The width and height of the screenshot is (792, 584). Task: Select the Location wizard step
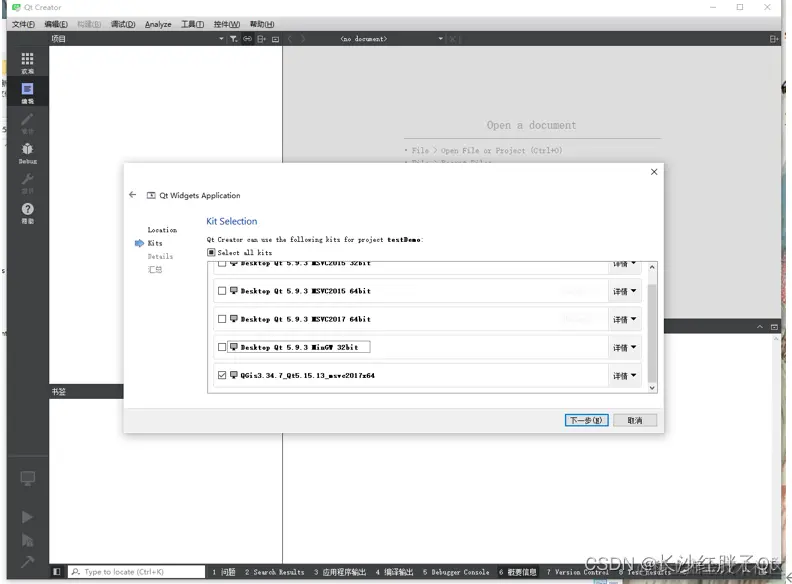(162, 230)
